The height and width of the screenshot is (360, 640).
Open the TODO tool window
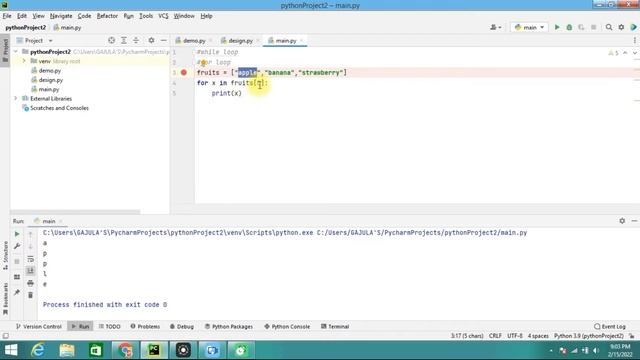coord(110,327)
